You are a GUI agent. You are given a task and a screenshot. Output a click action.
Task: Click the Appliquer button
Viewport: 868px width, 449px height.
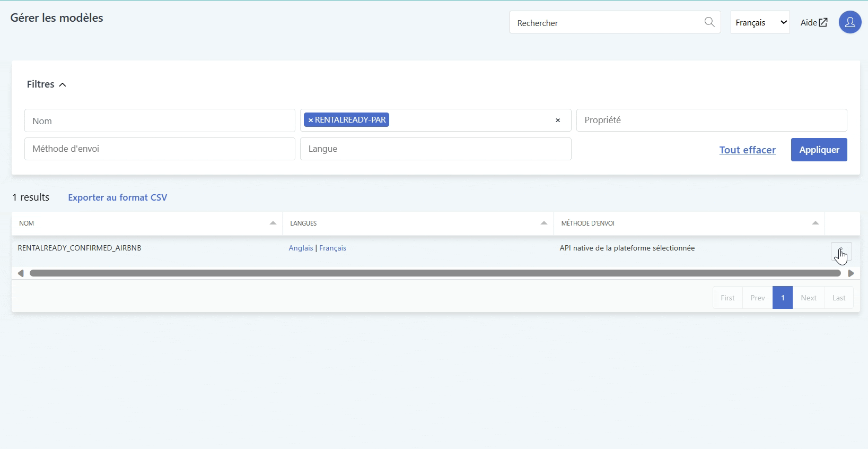tap(819, 150)
